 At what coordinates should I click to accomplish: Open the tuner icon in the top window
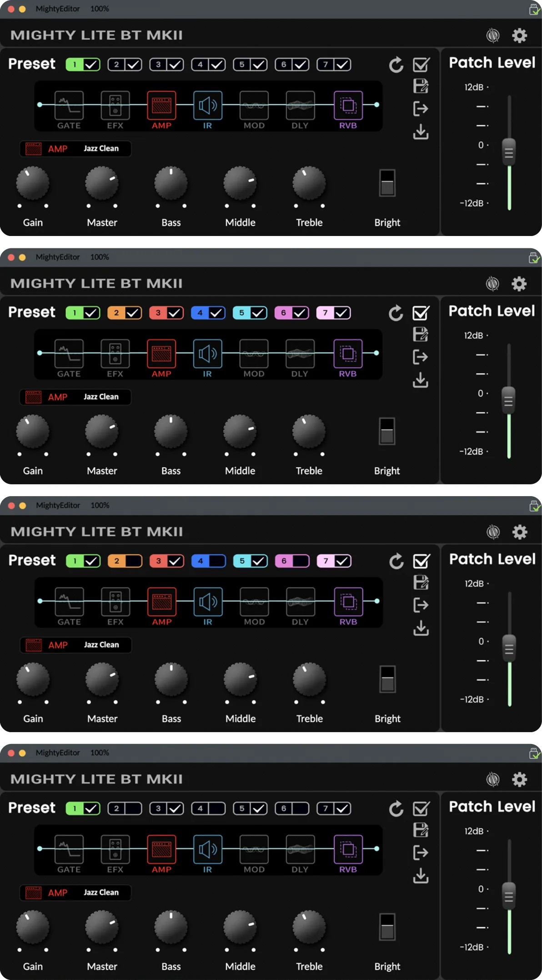click(x=493, y=35)
